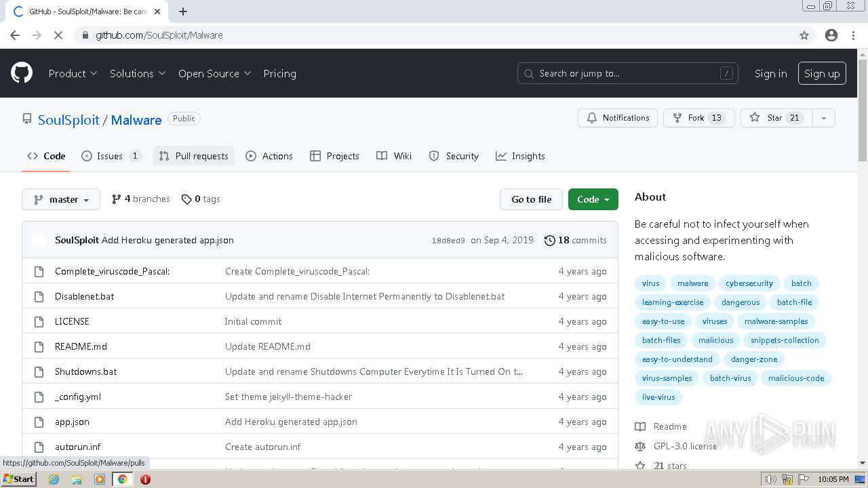Bookmark this page with star icon

click(x=804, y=35)
